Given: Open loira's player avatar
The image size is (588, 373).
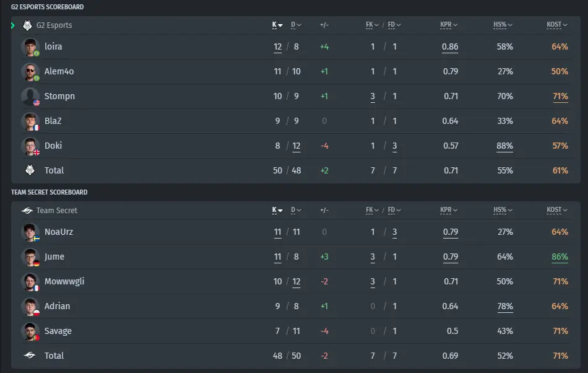Looking at the screenshot, I should [x=30, y=47].
